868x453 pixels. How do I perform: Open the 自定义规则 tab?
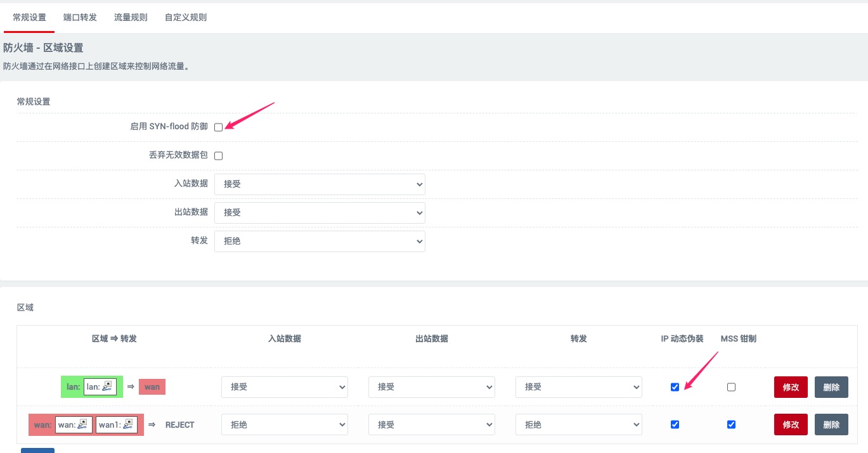186,17
